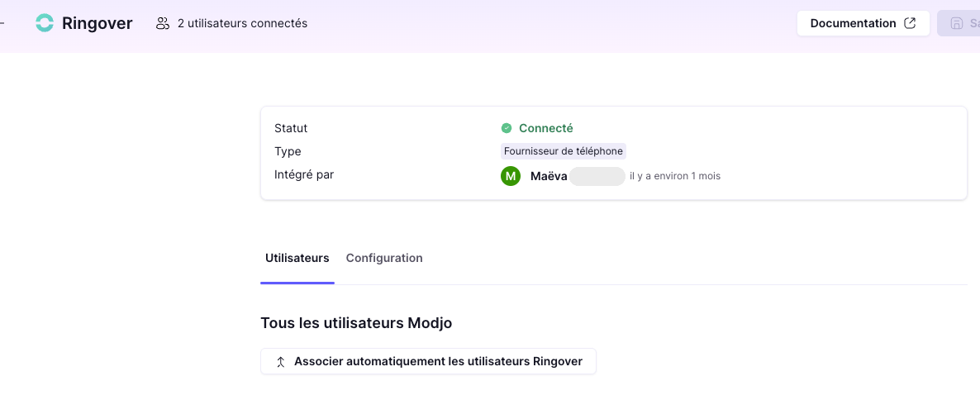Open the Documentation button
The height and width of the screenshot is (400, 980).
(863, 23)
